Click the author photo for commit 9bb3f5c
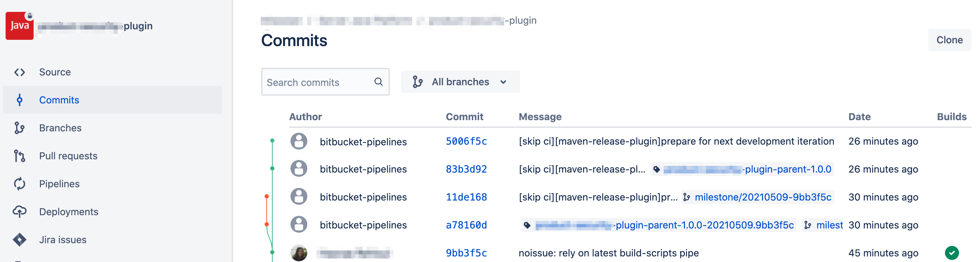 tap(299, 253)
